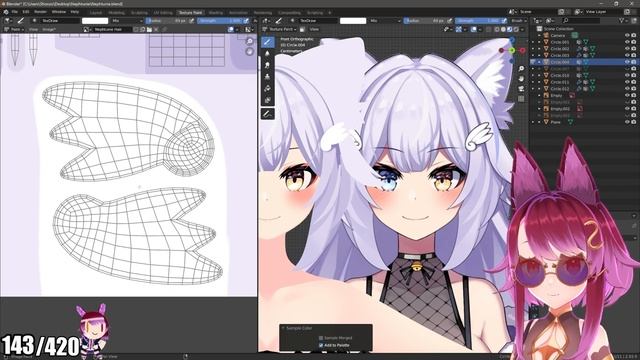Switch to the Texture Paint workspace tab
This screenshot has width=640, height=360.
click(x=190, y=13)
